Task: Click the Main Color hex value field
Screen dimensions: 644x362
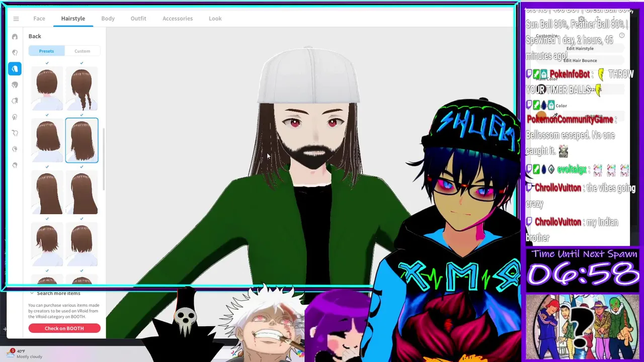Action: [x=594, y=89]
